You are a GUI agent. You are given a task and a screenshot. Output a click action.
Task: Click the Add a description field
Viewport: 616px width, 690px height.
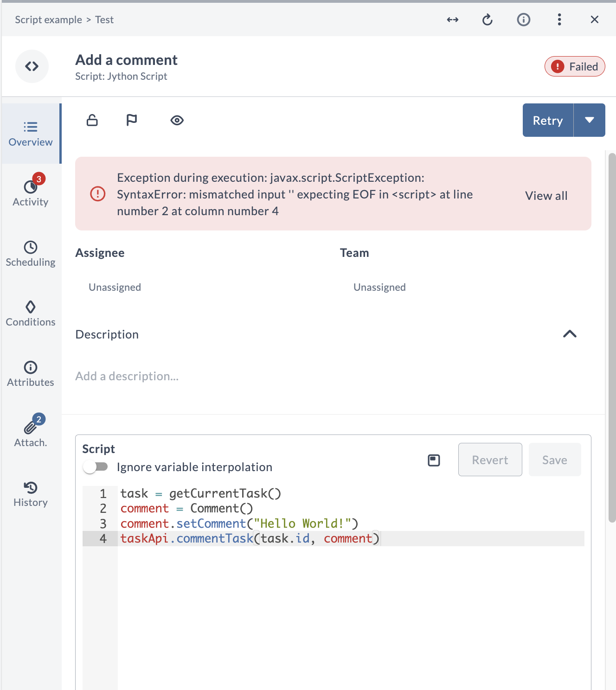(x=127, y=376)
